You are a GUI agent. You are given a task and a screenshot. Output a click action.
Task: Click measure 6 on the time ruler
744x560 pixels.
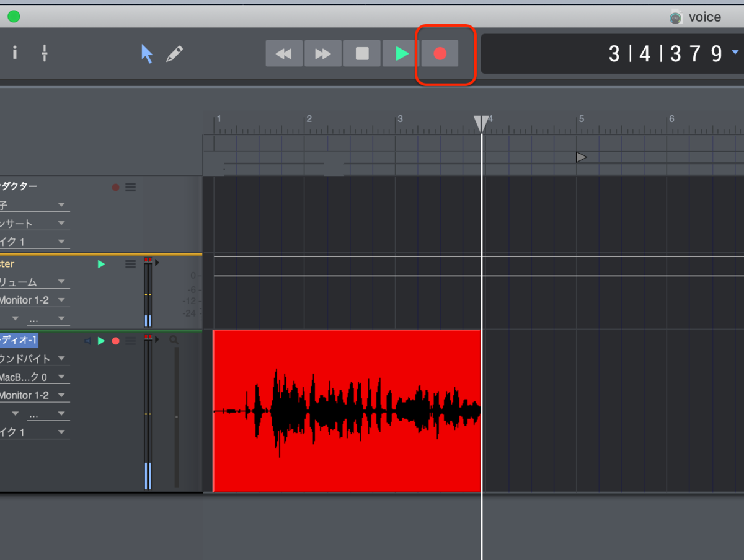pos(671,118)
